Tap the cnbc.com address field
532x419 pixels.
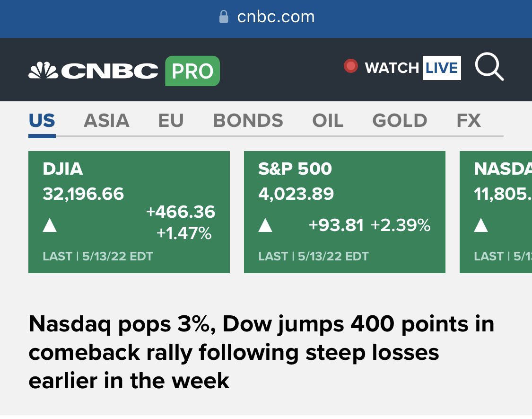pos(267,17)
